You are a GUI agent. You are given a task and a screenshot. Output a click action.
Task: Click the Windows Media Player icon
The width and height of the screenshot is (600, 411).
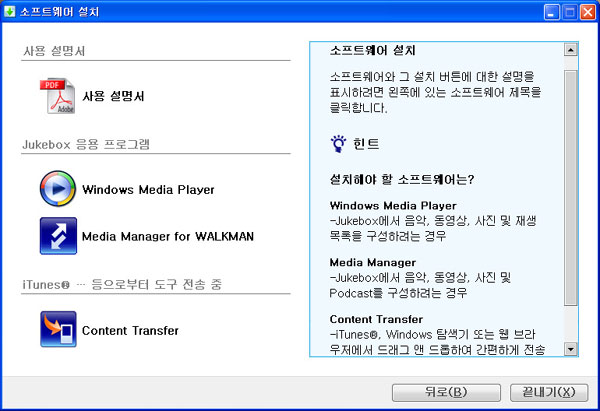pyautogui.click(x=58, y=189)
